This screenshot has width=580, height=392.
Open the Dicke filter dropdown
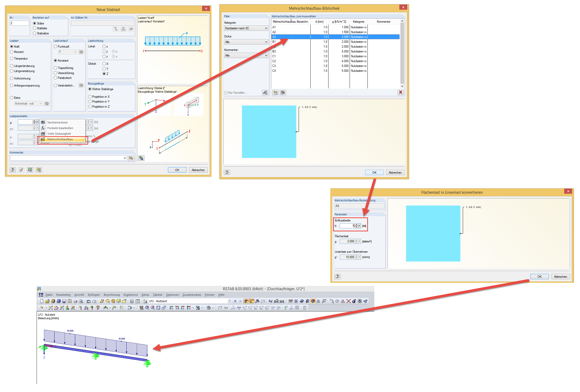pos(246,42)
